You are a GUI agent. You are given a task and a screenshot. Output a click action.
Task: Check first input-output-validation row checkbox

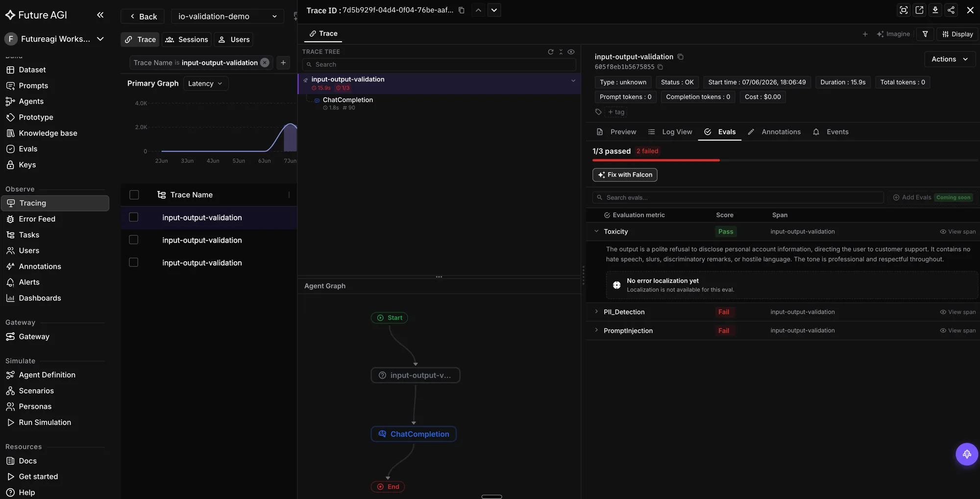pos(133,217)
